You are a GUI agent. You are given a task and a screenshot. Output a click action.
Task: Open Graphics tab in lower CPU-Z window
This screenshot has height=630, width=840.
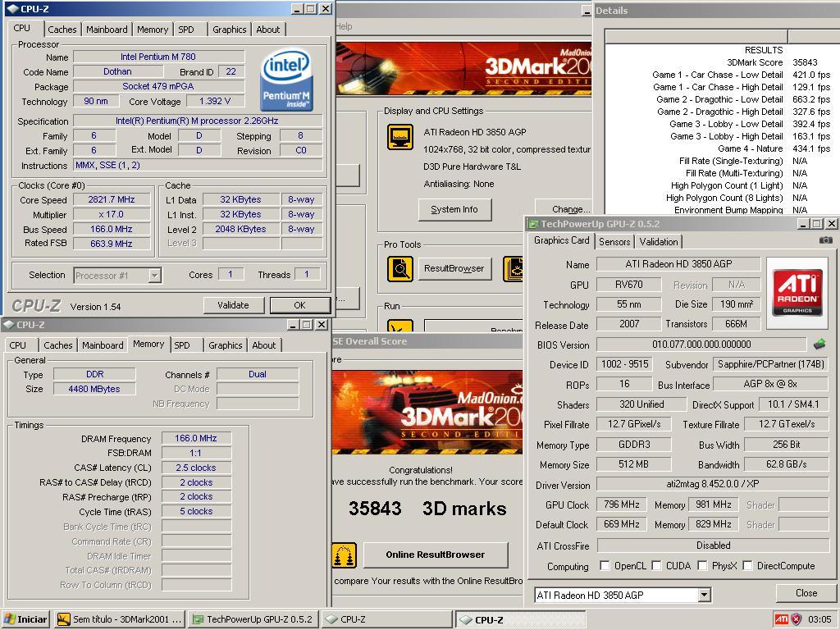tap(225, 345)
